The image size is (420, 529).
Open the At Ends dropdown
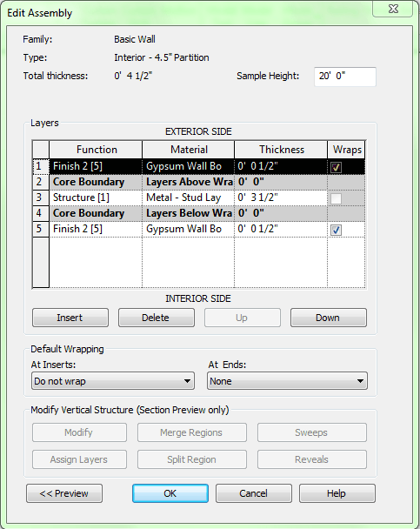pos(287,381)
